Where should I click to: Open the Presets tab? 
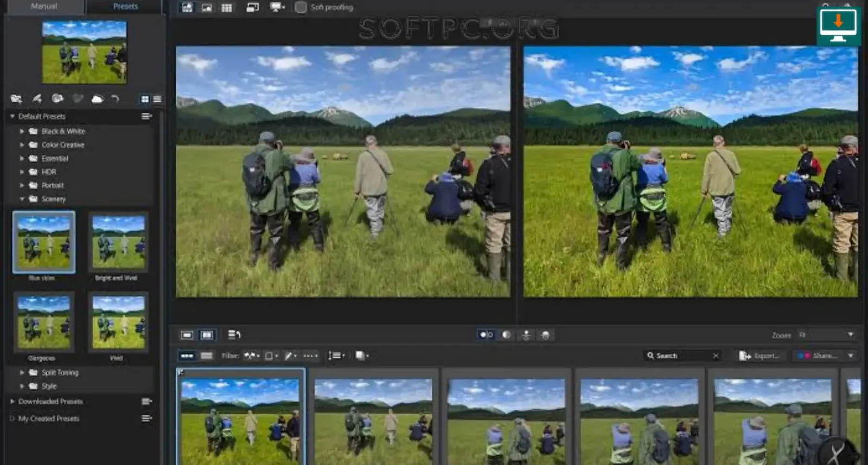[x=125, y=7]
